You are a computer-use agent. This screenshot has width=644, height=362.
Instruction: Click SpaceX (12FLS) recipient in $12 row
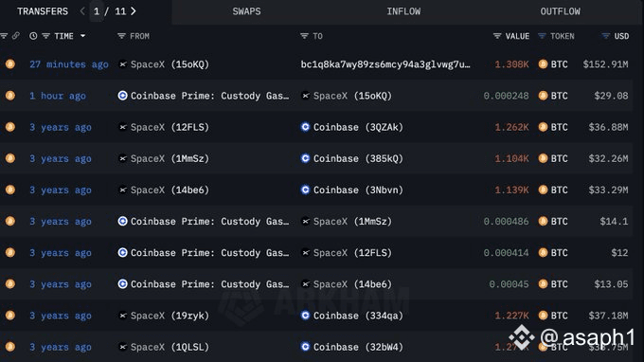pyautogui.click(x=352, y=253)
